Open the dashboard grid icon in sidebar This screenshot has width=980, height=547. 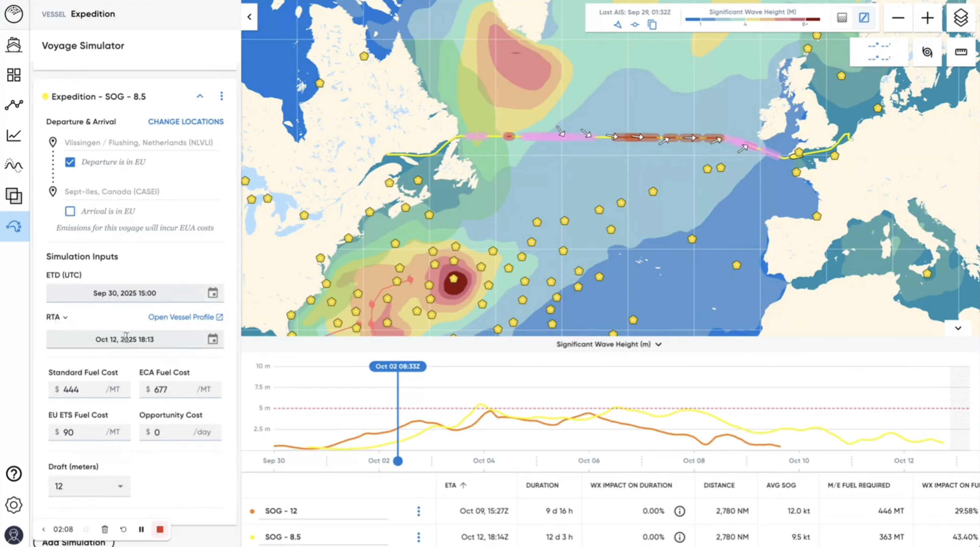[x=14, y=75]
